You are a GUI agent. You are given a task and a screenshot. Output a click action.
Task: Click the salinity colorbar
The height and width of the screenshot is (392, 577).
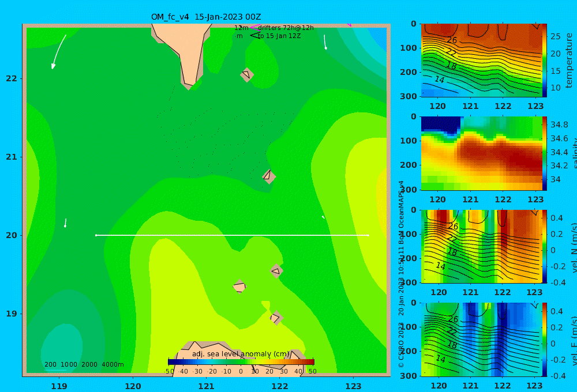click(x=545, y=153)
